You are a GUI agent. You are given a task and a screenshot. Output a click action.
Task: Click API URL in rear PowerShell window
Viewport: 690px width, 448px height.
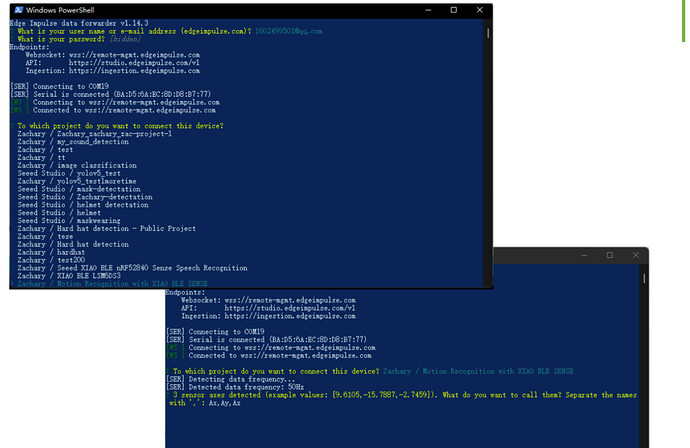pos(290,308)
